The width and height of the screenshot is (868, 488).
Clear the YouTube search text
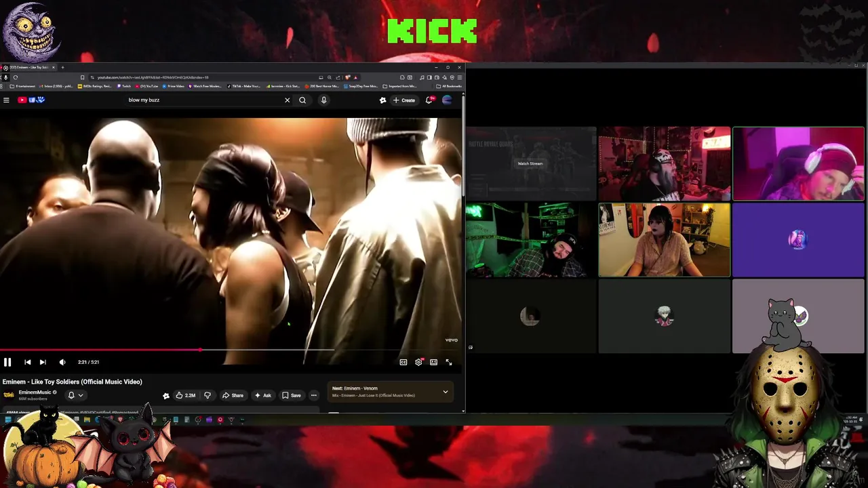click(x=287, y=100)
